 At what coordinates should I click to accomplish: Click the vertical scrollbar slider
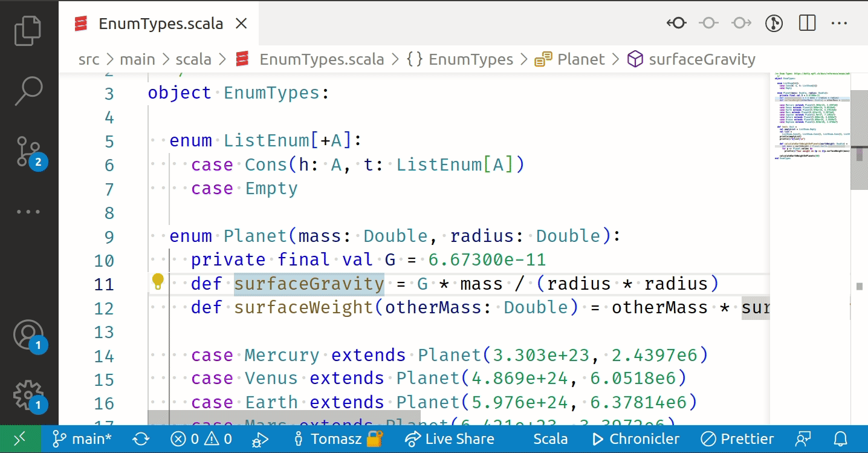[859, 141]
